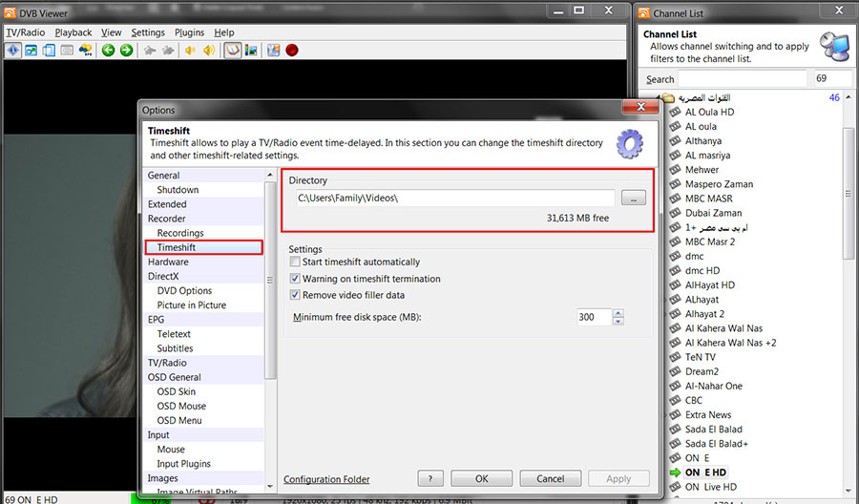Toggle the channel list book icon

[232, 51]
